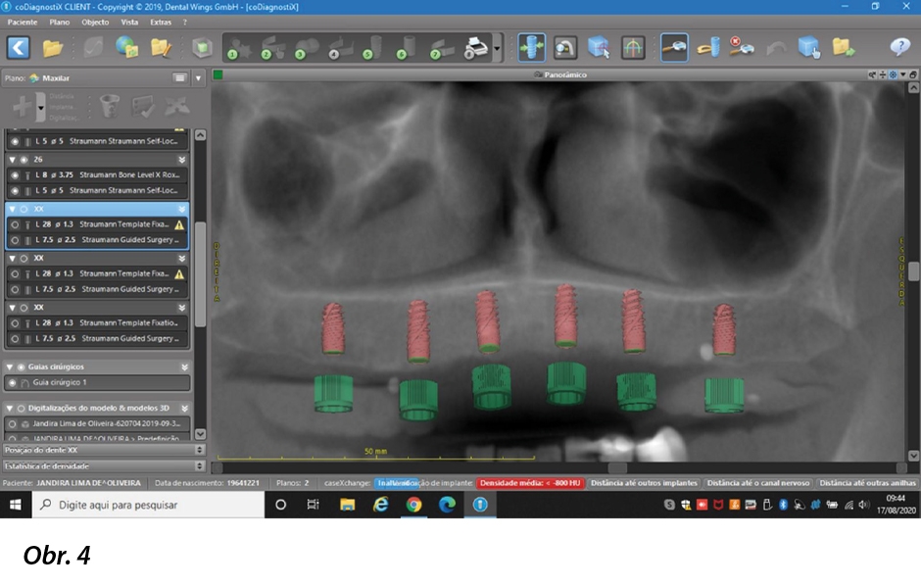The height and width of the screenshot is (588, 921).
Task: Click the plus add-object icon in left panel
Action: coord(23,107)
